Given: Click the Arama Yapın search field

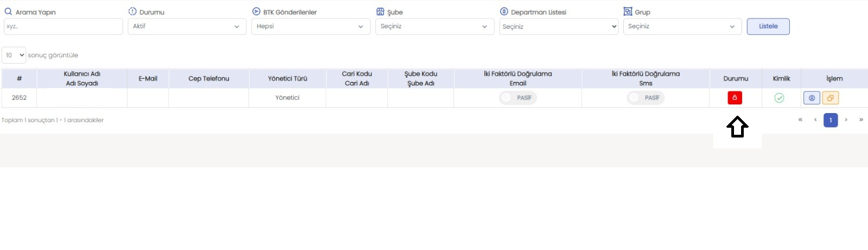Looking at the screenshot, I should (63, 27).
